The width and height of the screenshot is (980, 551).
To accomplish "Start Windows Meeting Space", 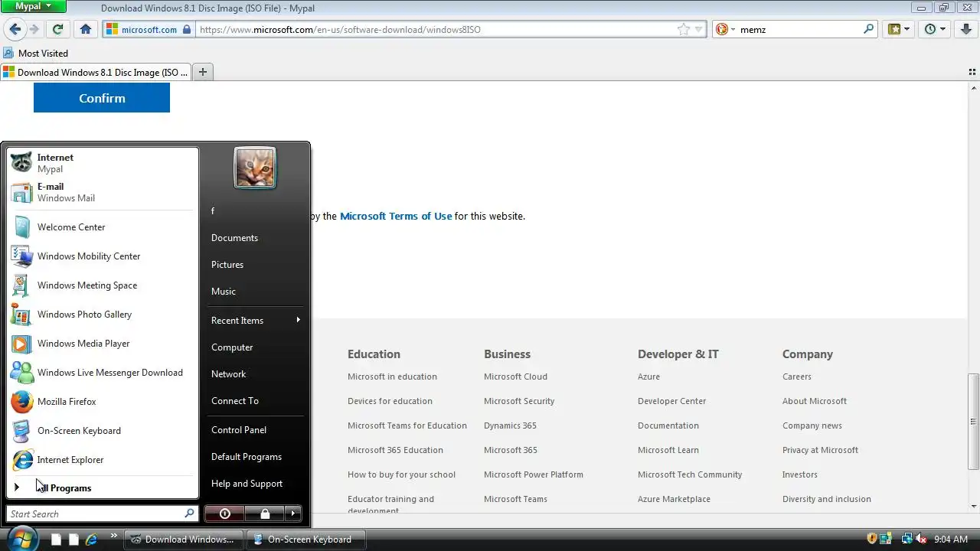I will tap(101, 285).
